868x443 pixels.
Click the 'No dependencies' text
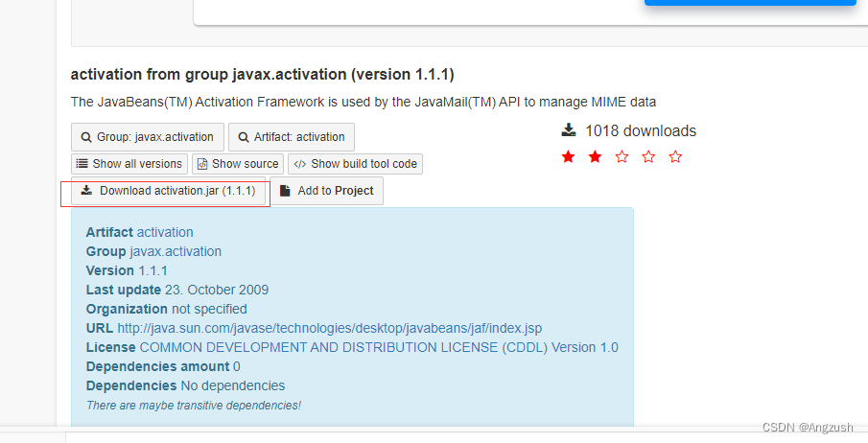(232, 385)
